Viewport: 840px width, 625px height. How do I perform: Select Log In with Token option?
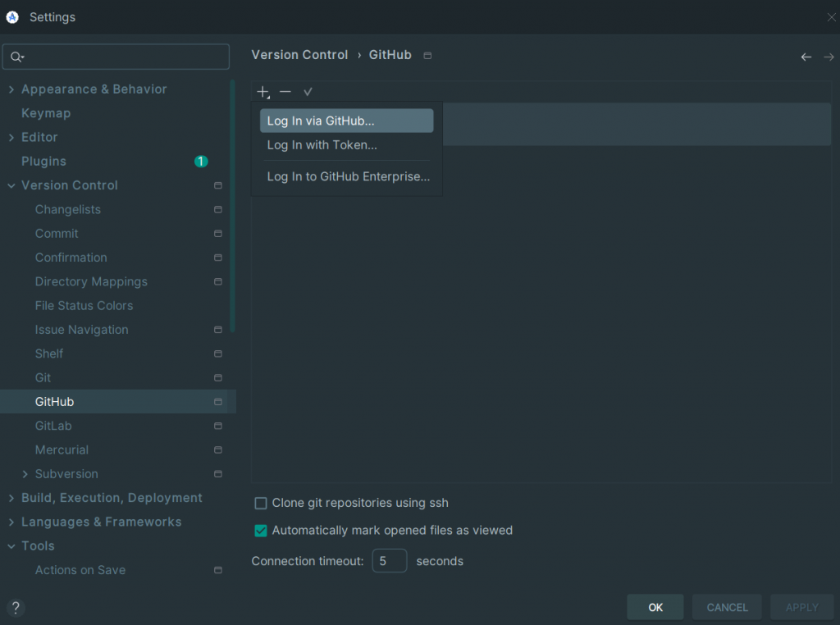[x=347, y=144]
